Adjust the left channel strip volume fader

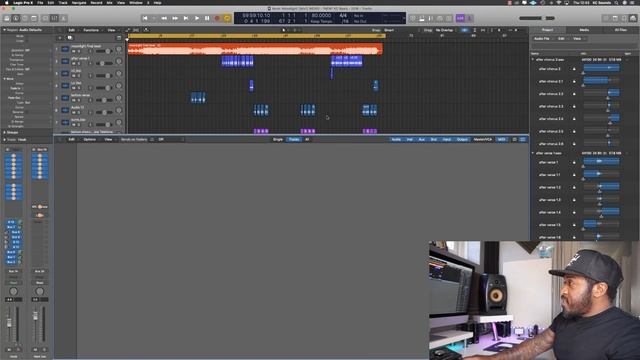[9, 323]
